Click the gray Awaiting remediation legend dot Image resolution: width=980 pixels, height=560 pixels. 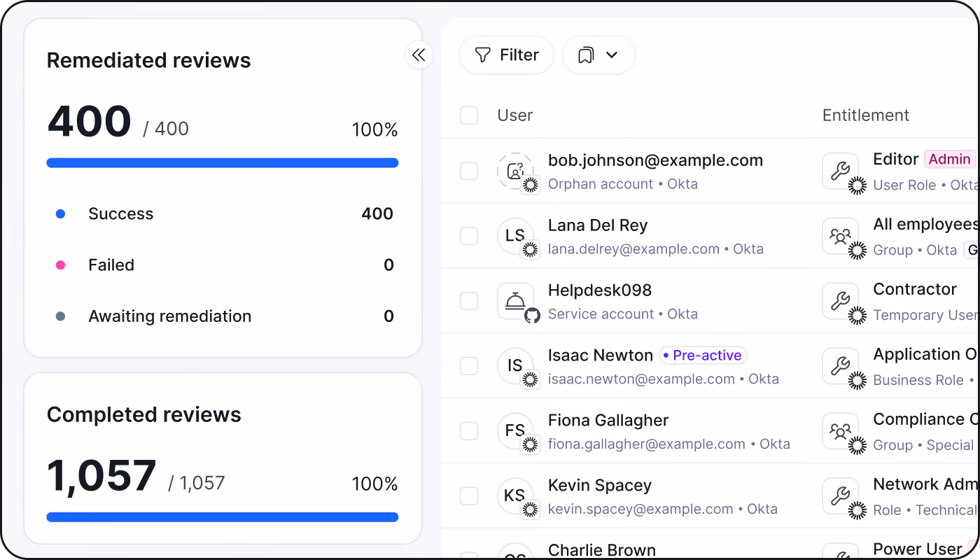click(x=60, y=316)
